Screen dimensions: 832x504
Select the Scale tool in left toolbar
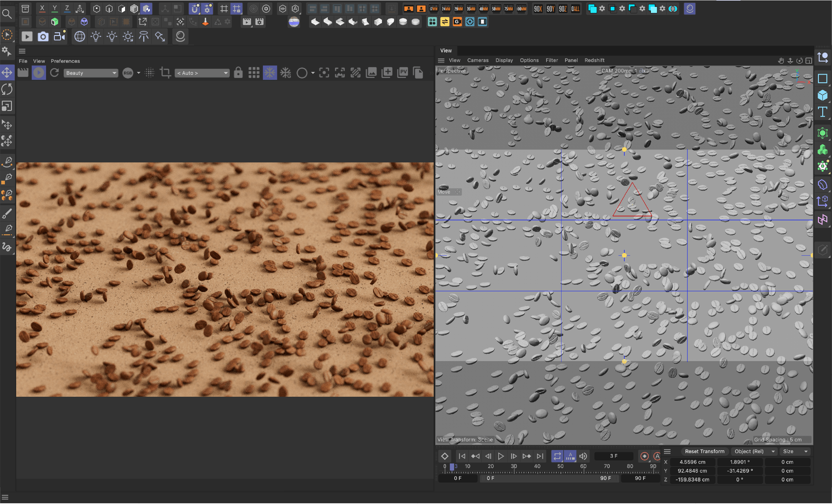pos(7,106)
